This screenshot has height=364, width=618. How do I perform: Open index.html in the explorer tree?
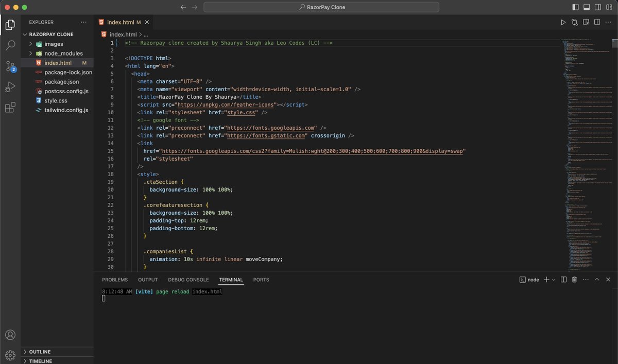tap(57, 63)
